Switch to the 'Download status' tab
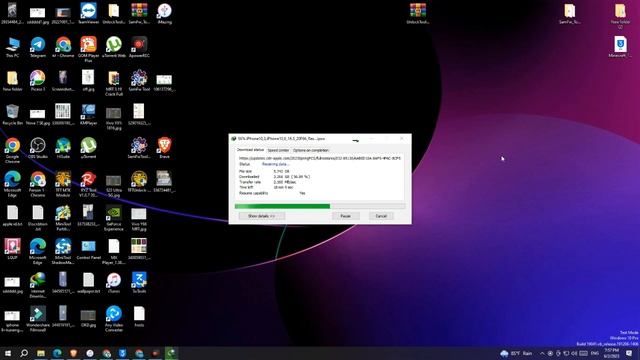This screenshot has height=360, width=640. 250,150
